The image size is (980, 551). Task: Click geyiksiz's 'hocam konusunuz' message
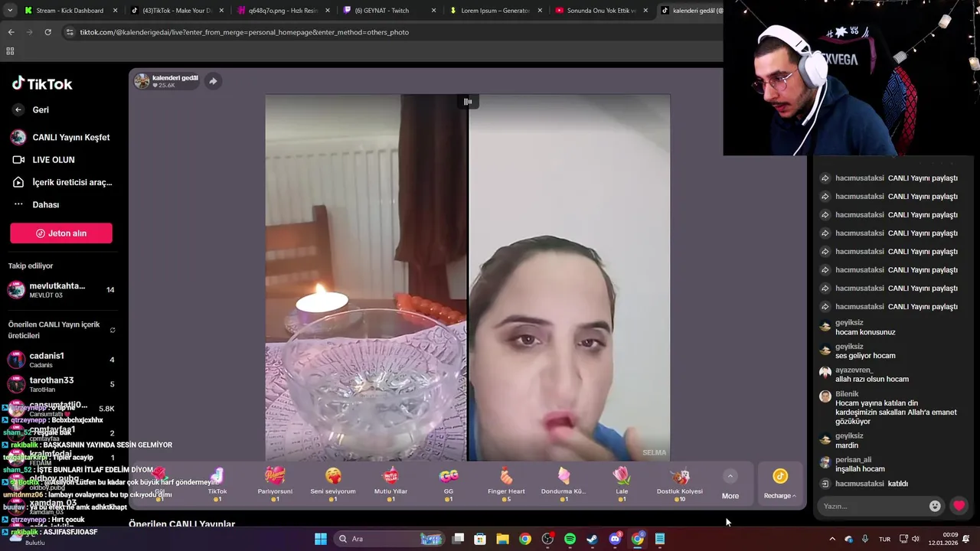(865, 332)
